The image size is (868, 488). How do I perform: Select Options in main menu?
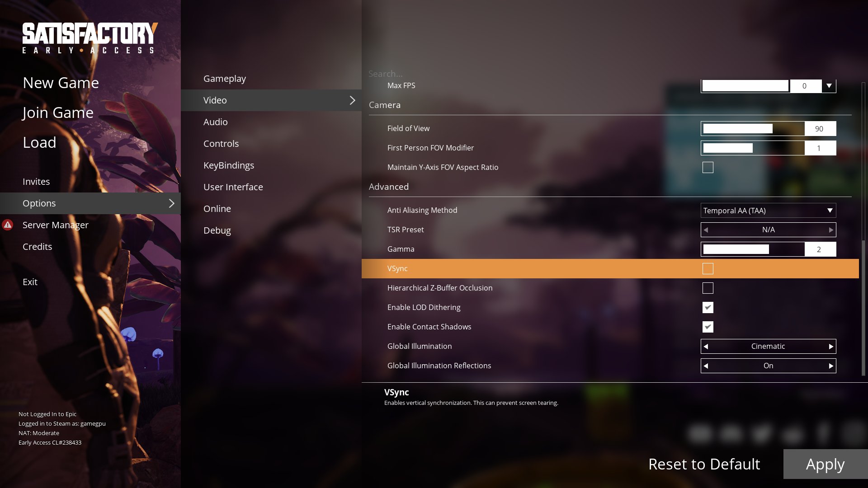coord(90,203)
